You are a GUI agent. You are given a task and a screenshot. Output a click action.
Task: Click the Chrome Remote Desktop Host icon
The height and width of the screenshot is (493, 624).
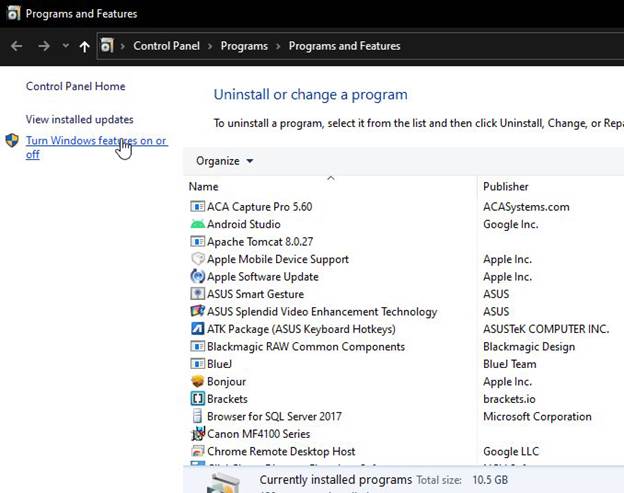[x=197, y=451]
